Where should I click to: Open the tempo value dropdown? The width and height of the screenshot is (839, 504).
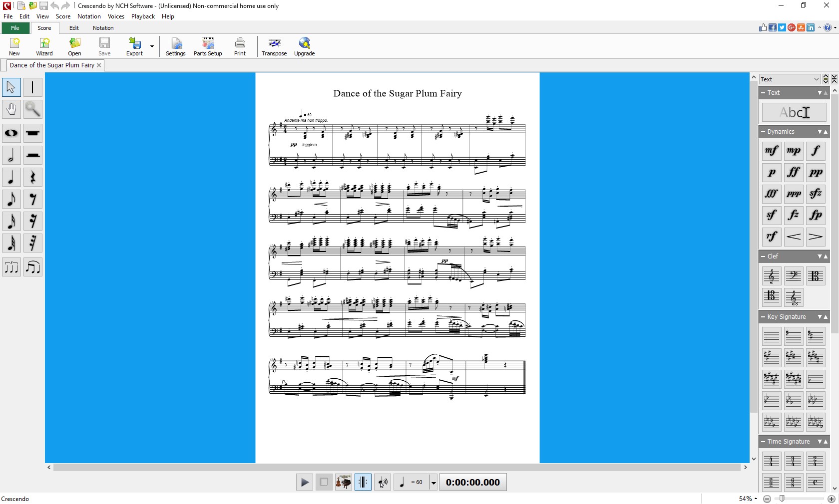point(432,482)
